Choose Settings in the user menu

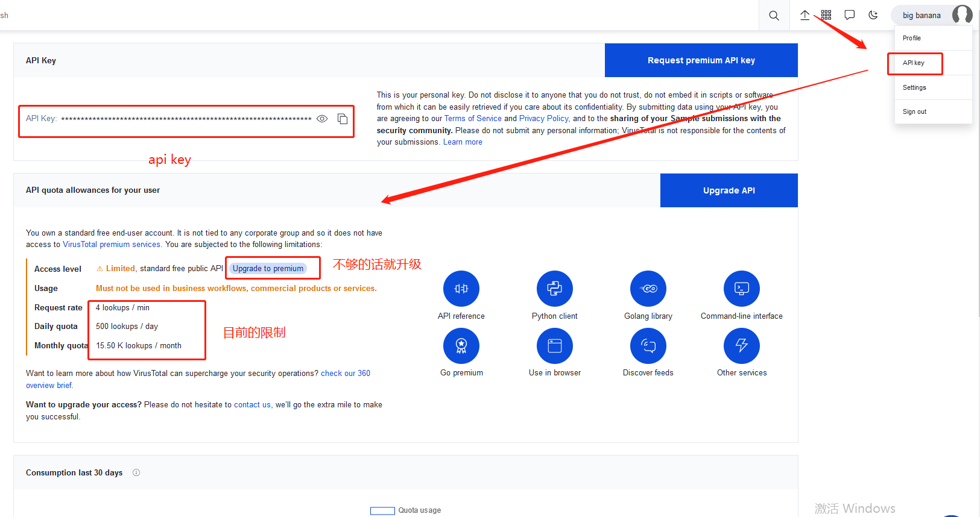click(x=914, y=87)
